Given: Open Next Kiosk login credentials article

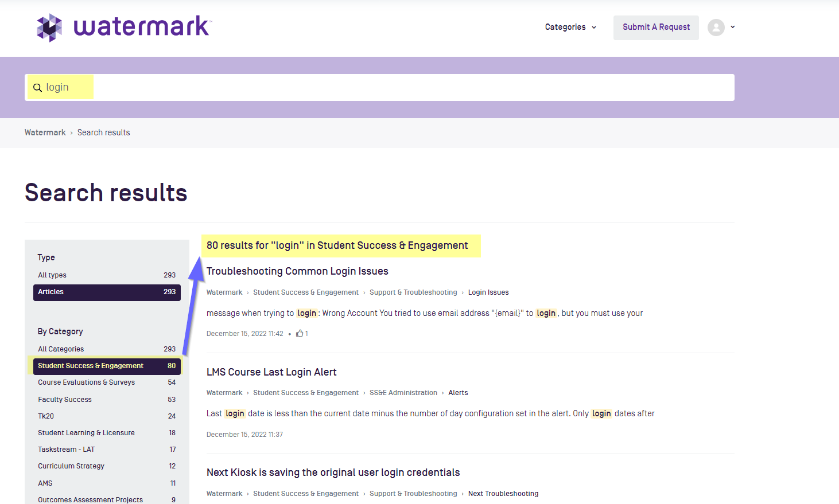Looking at the screenshot, I should [x=333, y=472].
